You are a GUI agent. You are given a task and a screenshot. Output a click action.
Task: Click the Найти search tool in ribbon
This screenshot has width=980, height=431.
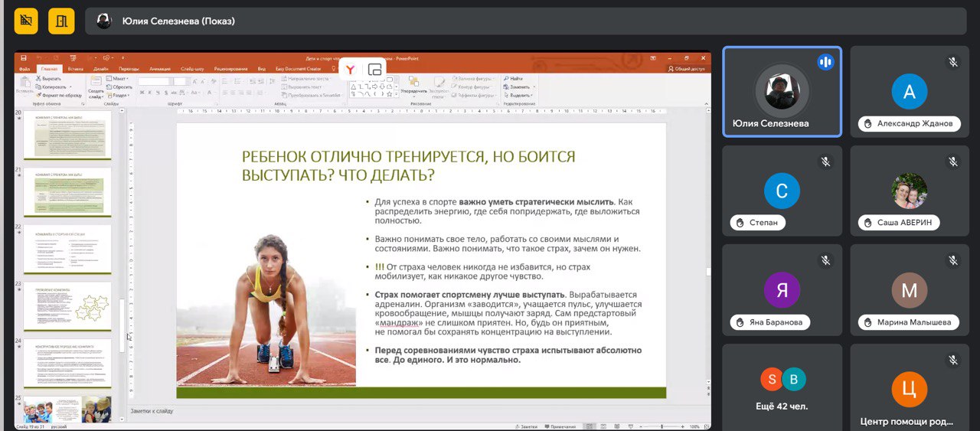tap(513, 78)
